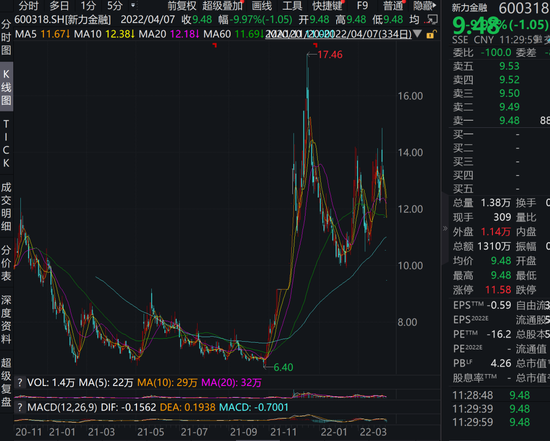Select the 多日 multi-day period
Image resolution: width=550 pixels, height=441 pixels.
click(59, 6)
